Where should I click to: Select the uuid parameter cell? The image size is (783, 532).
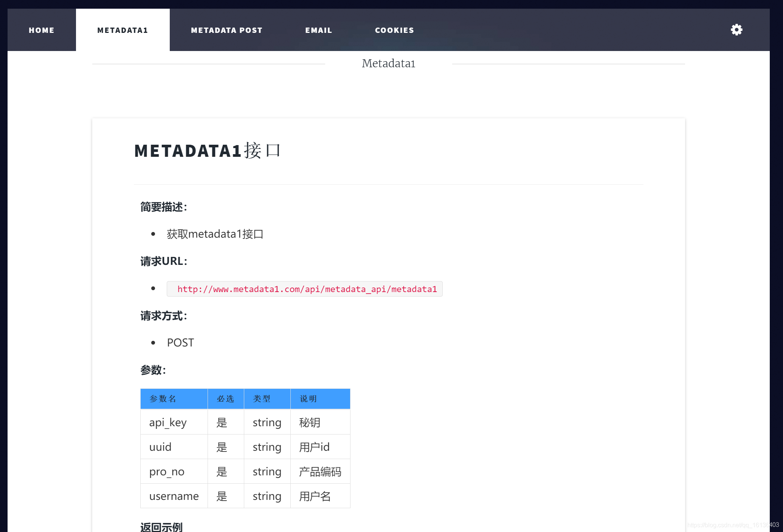point(174,447)
